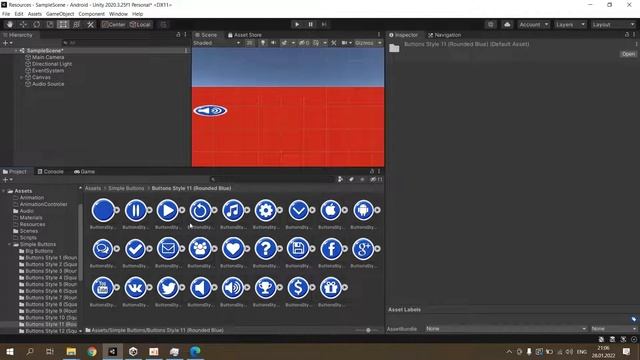Image resolution: width=640 pixels, height=360 pixels.
Task: Switch to the Asset Store tab
Action: (244, 35)
